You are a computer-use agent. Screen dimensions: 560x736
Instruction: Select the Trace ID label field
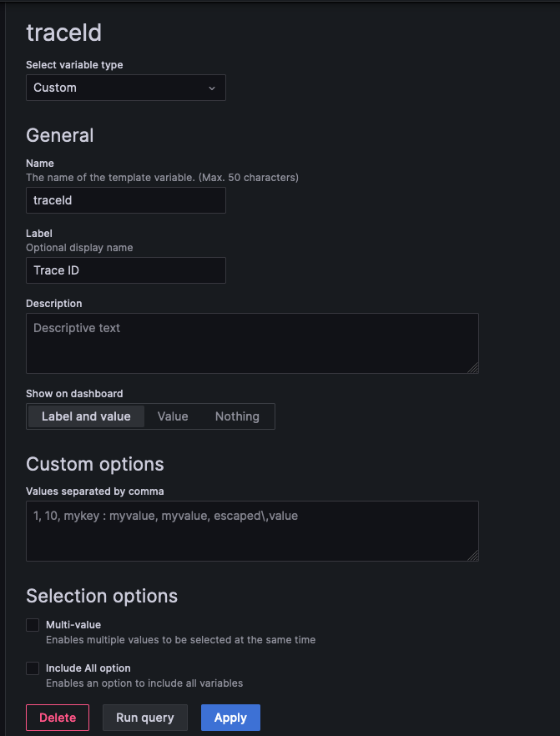[125, 270]
